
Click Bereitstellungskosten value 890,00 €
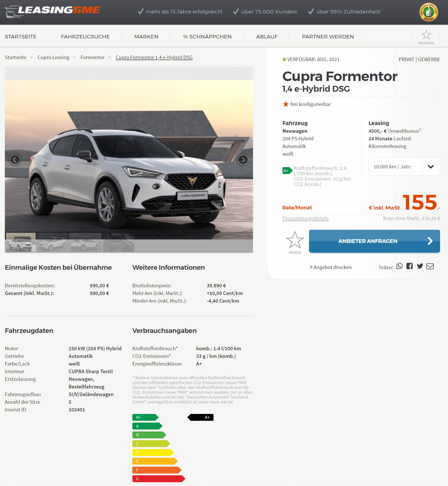99,286
